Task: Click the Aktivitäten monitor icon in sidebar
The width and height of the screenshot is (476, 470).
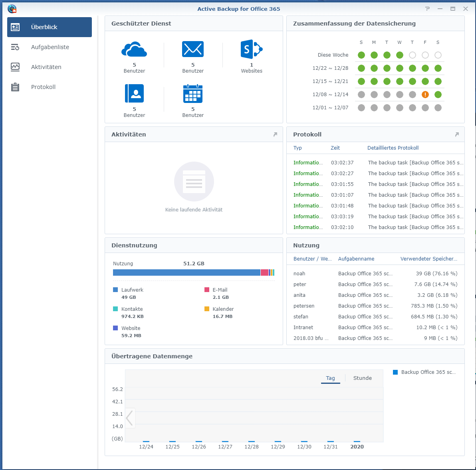Action: (15, 67)
